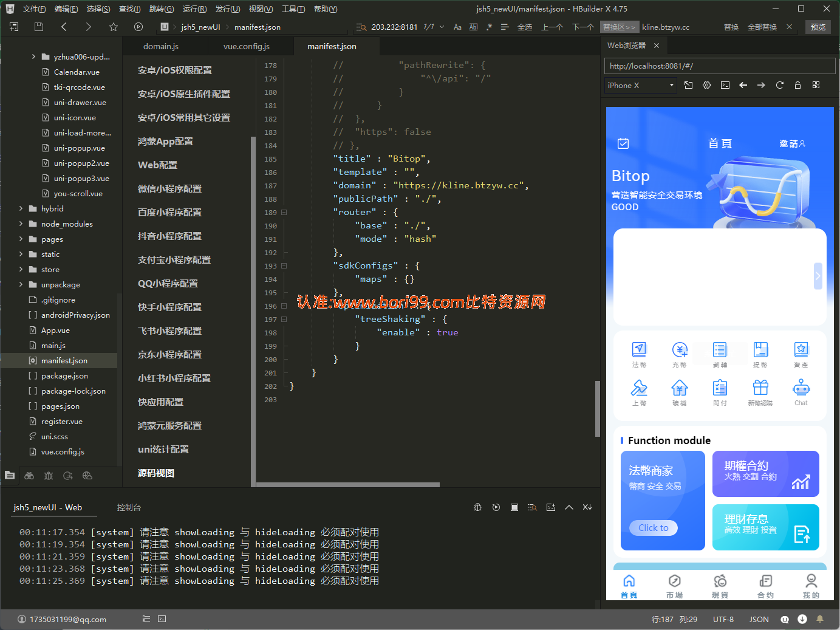Viewport: 840px width, 630px height.
Task: Click the 市場 tab in phone preview
Action: tap(674, 587)
